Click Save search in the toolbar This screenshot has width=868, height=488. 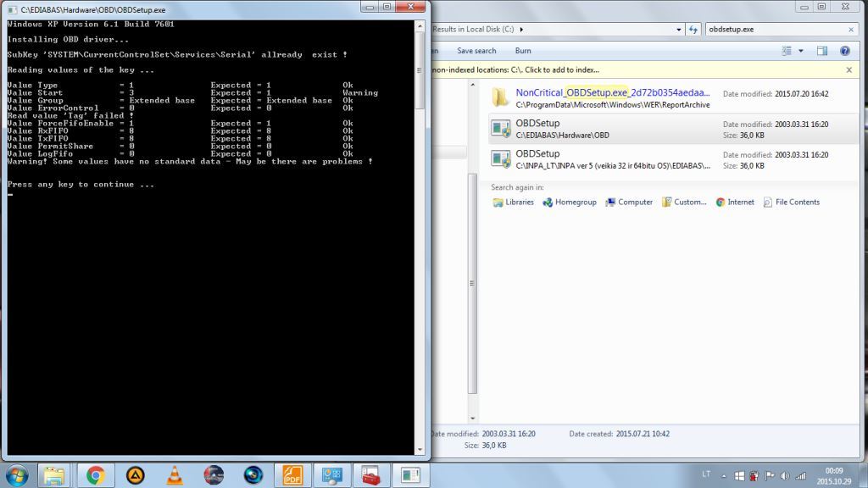click(476, 51)
